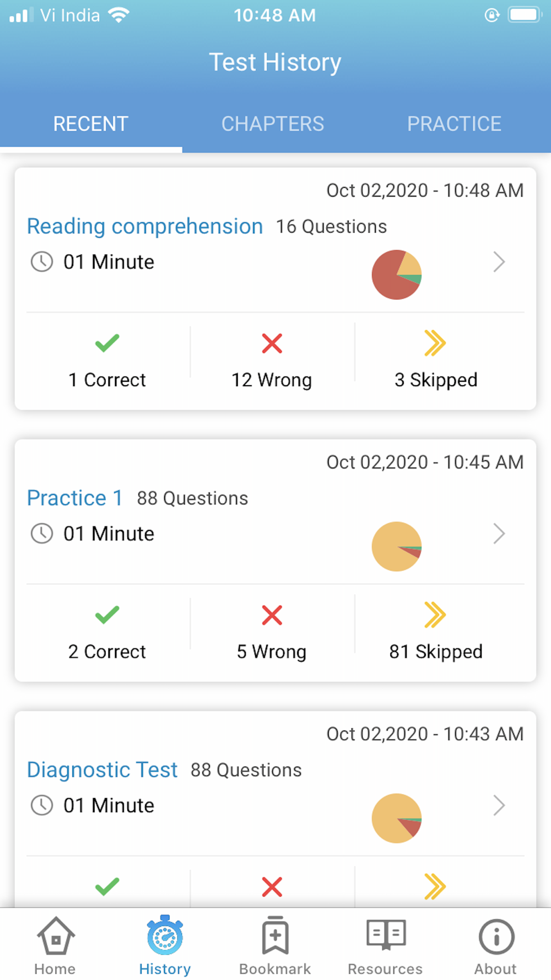Expand Practice 1 result with chevron

499,534
